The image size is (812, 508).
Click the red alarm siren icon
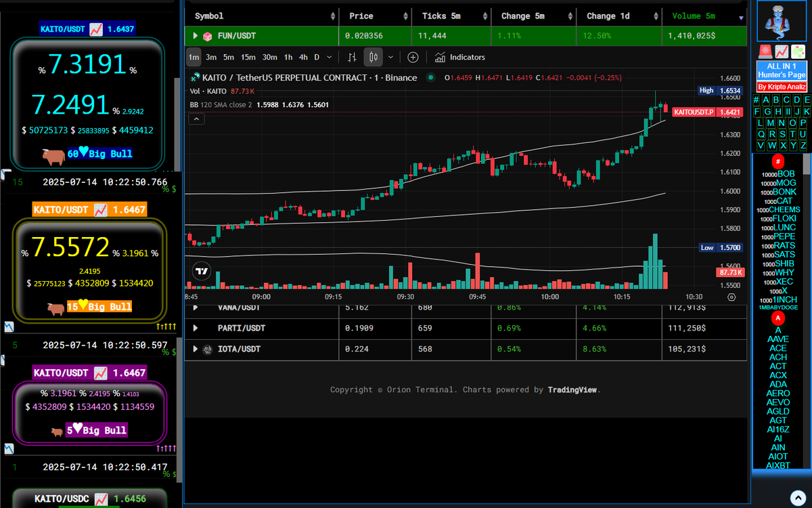(x=766, y=51)
